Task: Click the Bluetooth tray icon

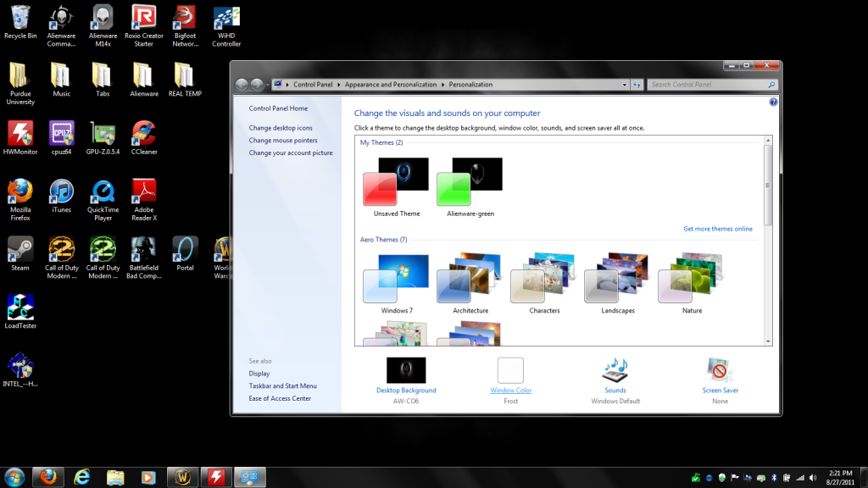Action: click(x=774, y=478)
